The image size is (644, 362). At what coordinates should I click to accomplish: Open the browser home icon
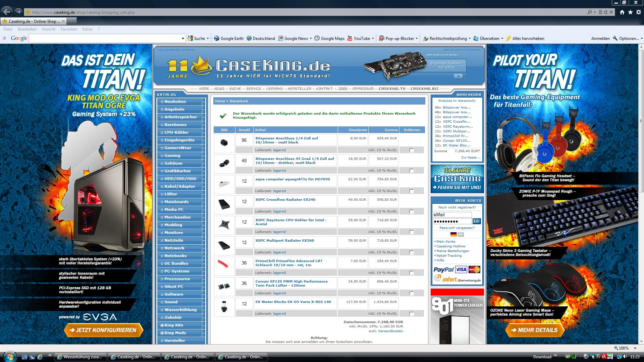(622, 12)
